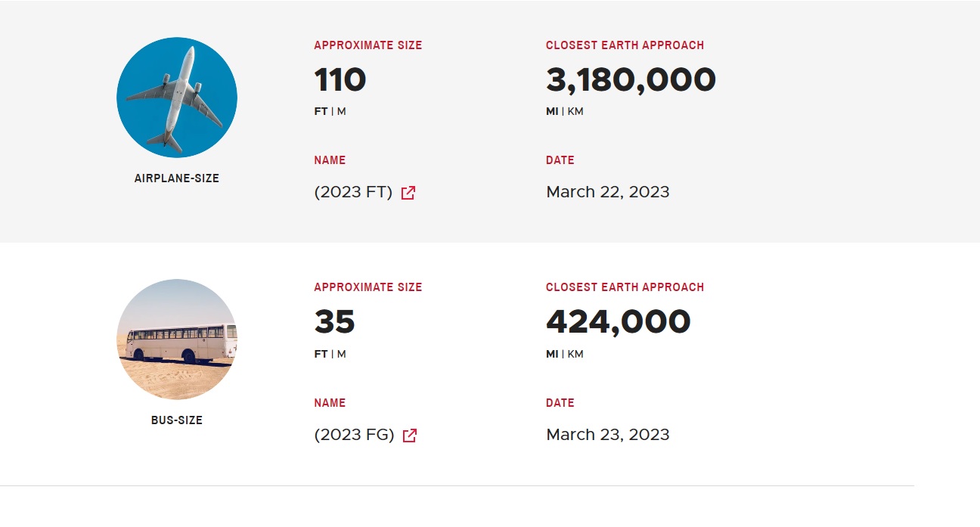
Task: Click the 3,180,000 closest approach value
Action: 631,80
